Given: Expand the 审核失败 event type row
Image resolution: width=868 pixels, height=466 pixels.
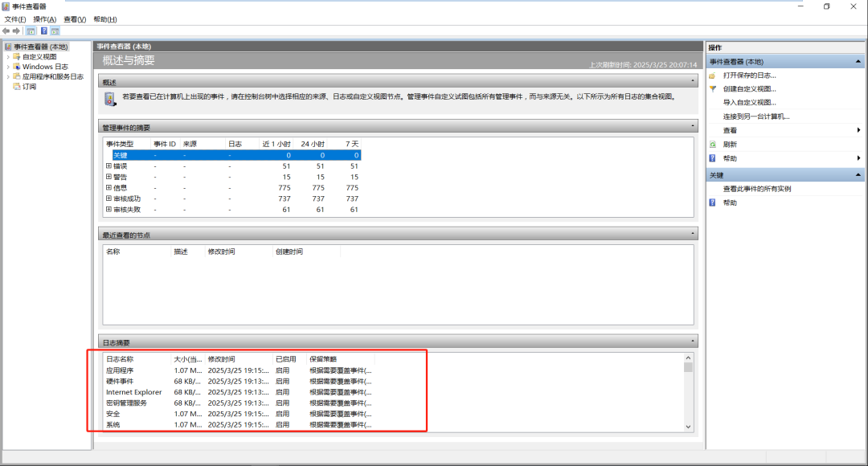Looking at the screenshot, I should [x=108, y=209].
